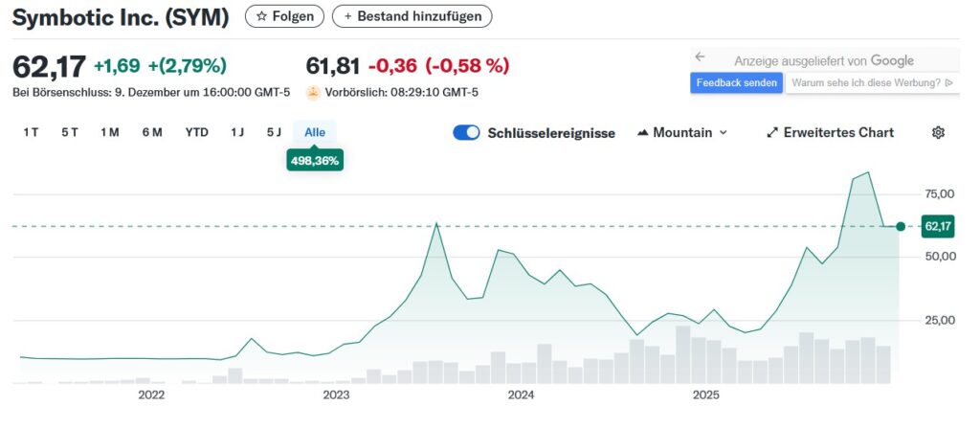Viewport: 980px width, 429px height.
Task: Select the 5J time range
Action: [274, 132]
